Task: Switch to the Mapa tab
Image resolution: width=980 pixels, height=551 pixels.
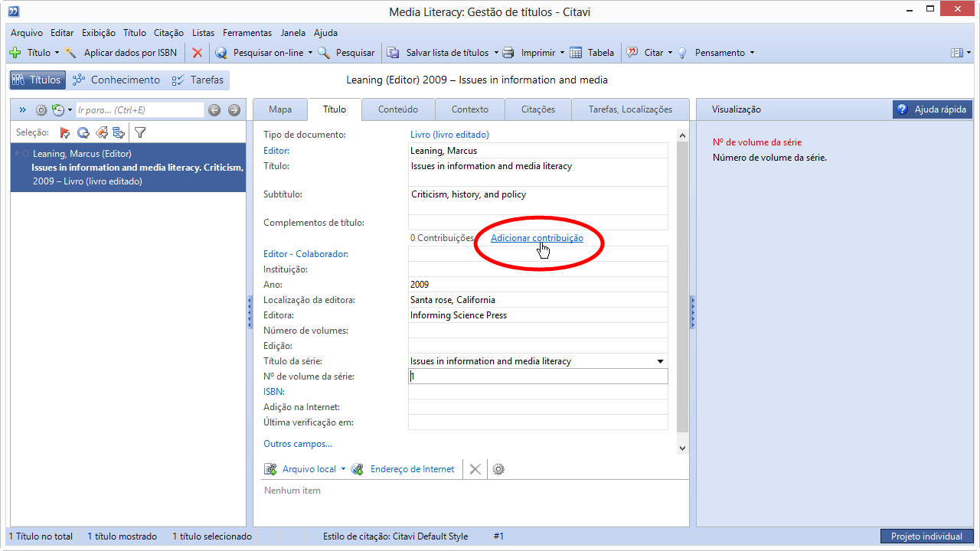Action: click(280, 109)
